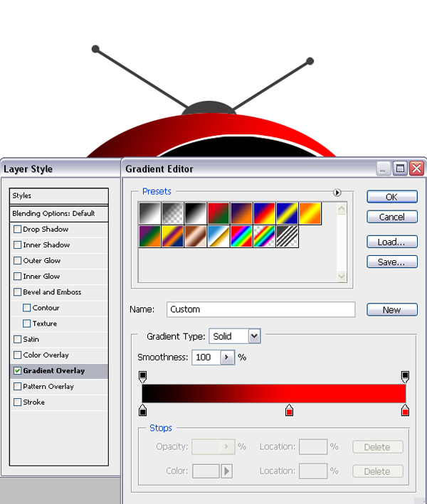The height and width of the screenshot is (504, 427).
Task: Choose the transparent rainbow gradient preset
Action: pyautogui.click(x=264, y=236)
